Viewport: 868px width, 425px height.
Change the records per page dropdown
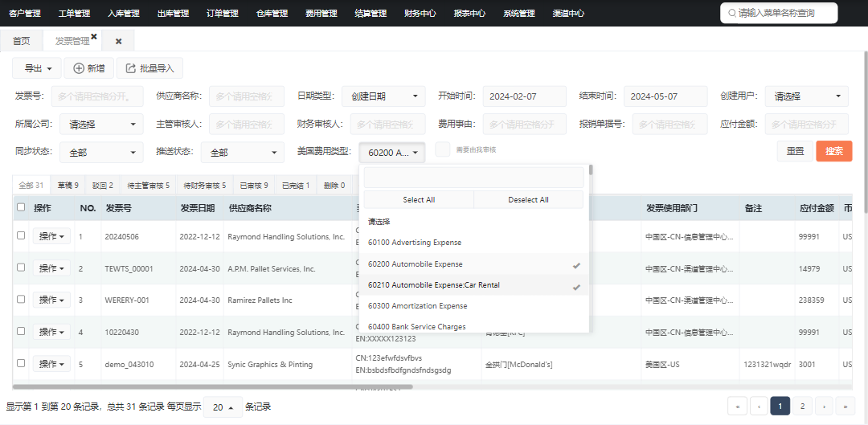pos(223,407)
